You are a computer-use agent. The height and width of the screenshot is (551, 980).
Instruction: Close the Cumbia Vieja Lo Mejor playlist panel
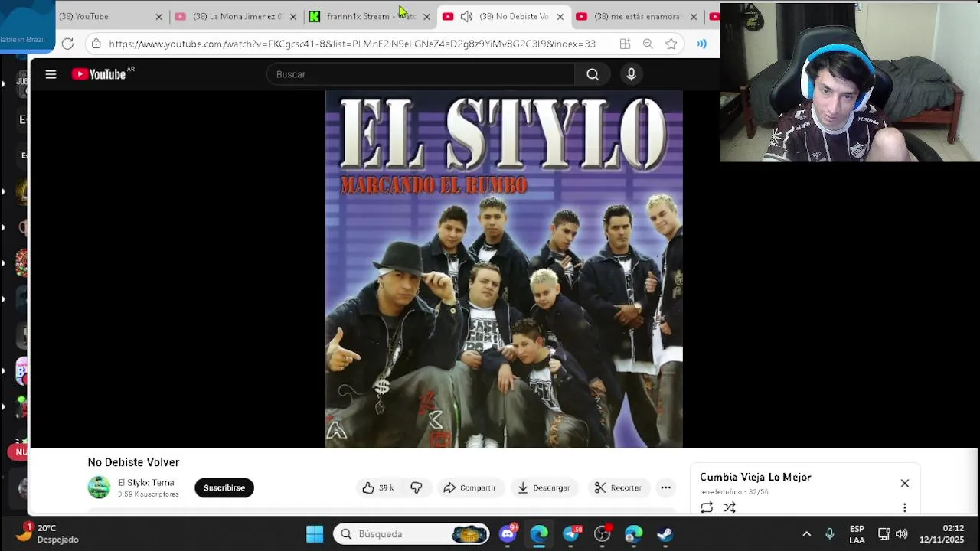click(905, 484)
